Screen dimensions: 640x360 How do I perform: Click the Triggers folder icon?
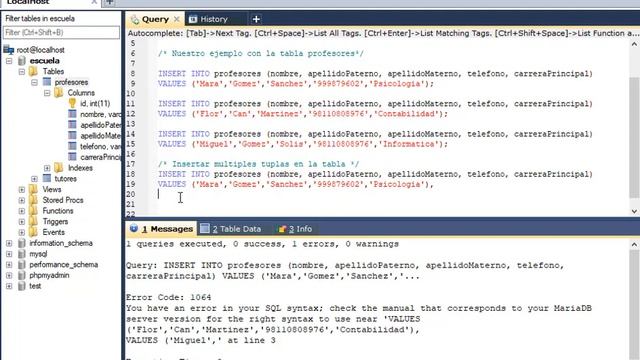coord(34,221)
